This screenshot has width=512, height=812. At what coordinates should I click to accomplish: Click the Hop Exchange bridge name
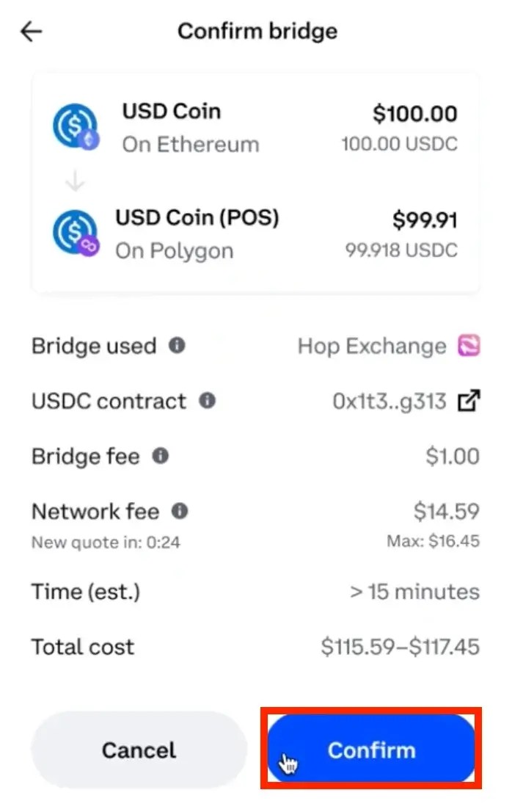[372, 346]
